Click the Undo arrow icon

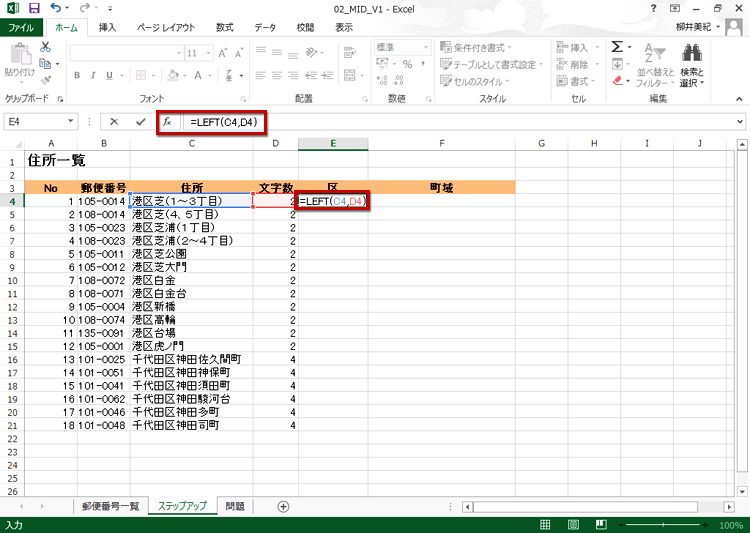[56, 8]
